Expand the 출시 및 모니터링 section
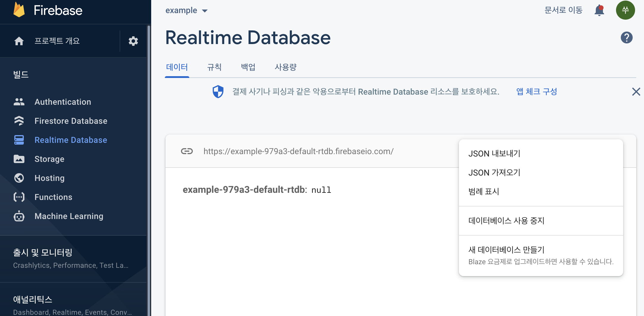This screenshot has width=644, height=316. pos(73,259)
